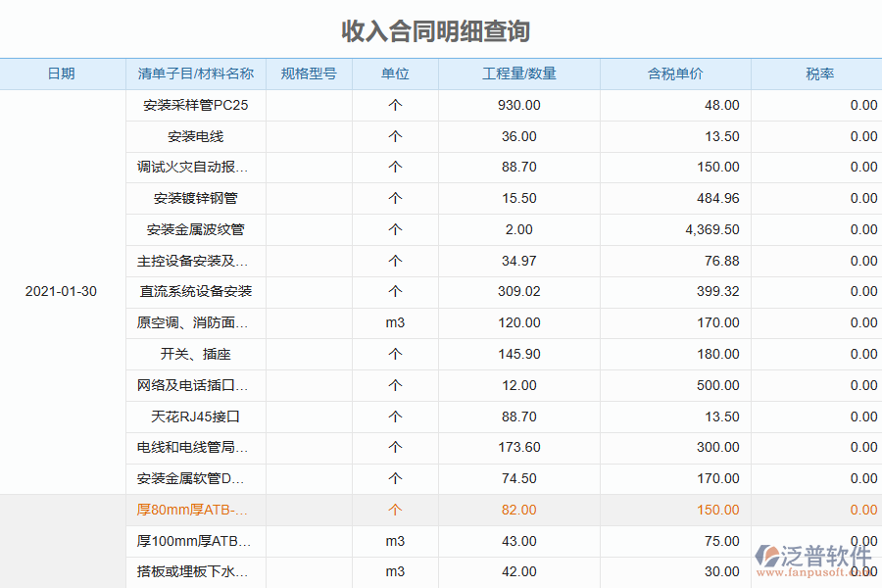Select the highlighted 厚80mm厚ATB row

(x=193, y=510)
